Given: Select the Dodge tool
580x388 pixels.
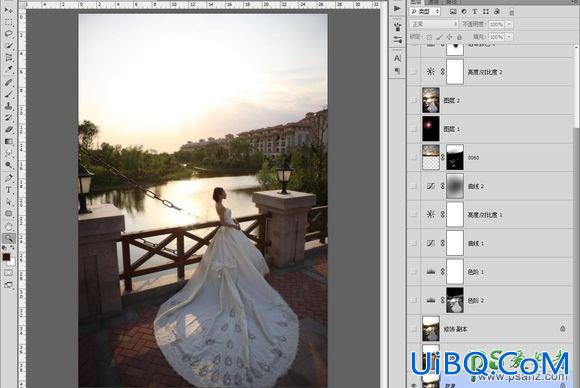Looking at the screenshot, I should click(8, 165).
